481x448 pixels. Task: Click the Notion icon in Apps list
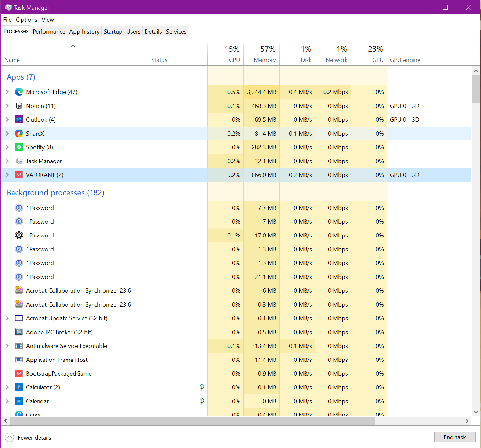19,106
